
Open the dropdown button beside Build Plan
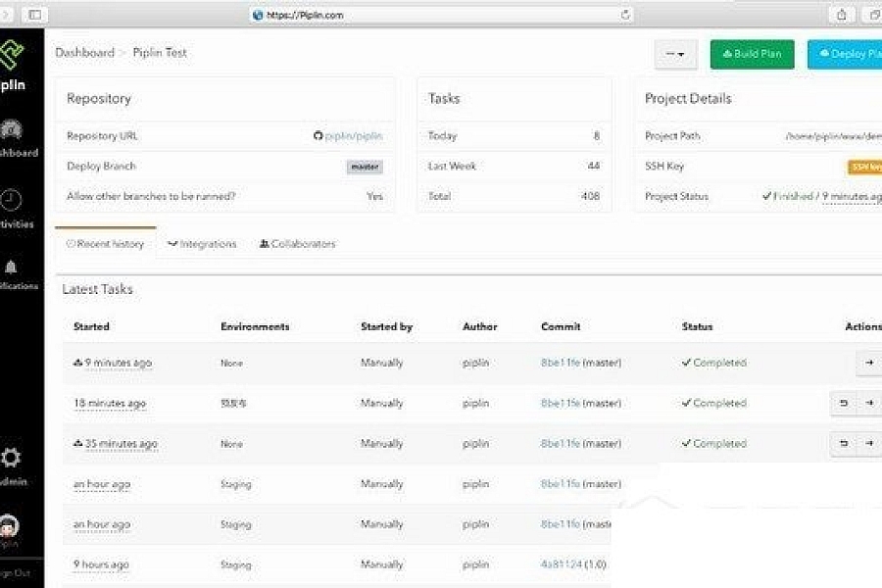click(x=675, y=54)
